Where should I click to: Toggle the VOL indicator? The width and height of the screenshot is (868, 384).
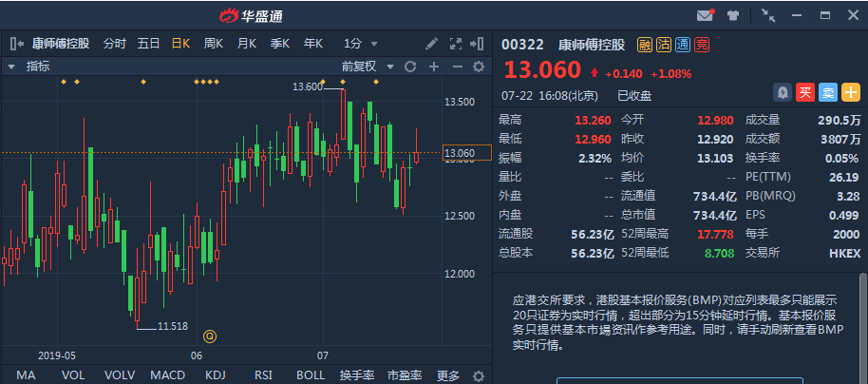[x=73, y=375]
